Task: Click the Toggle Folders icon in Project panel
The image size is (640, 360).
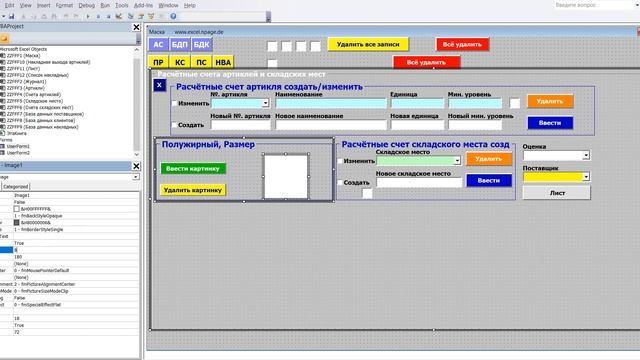Action: pos(4,38)
